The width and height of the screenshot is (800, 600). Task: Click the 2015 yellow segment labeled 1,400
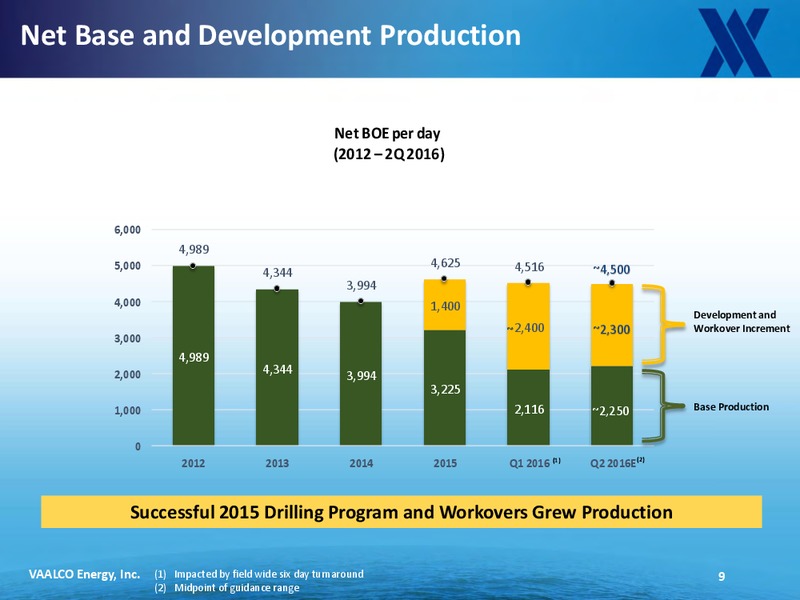pyautogui.click(x=444, y=305)
